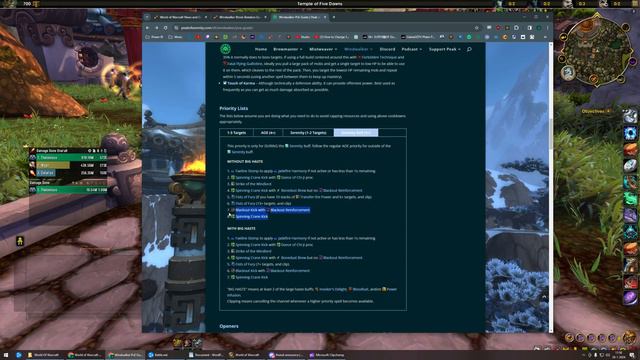
Task: Select the highlighted Serenity AoE priority tab
Action: point(356,133)
